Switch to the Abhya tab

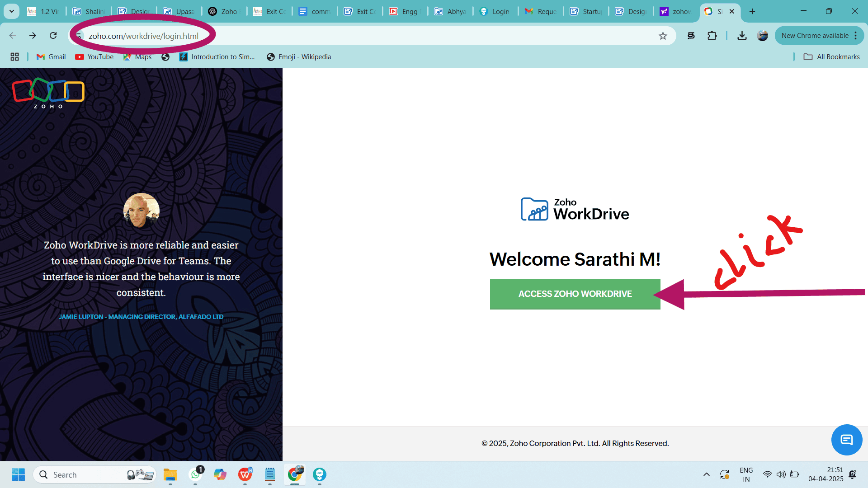[450, 11]
